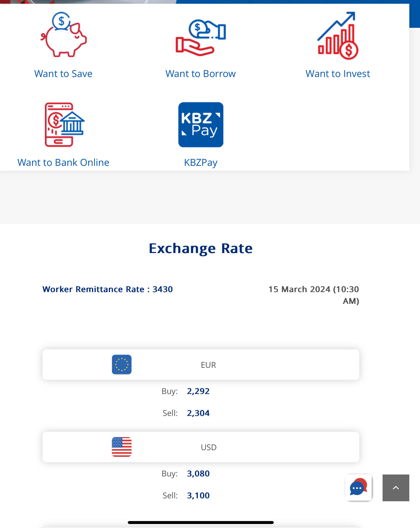Click the hand holding money borrow icon
The image size is (420, 528).
click(201, 37)
